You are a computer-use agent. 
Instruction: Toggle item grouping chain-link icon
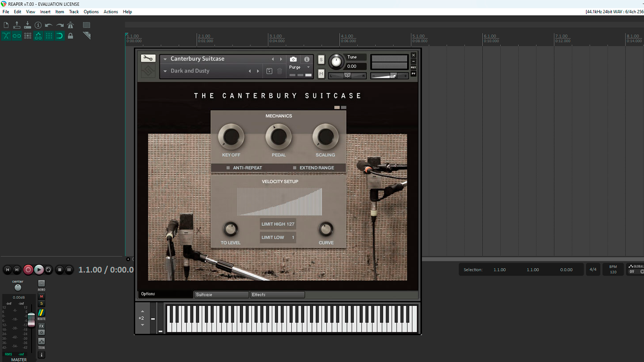(x=17, y=36)
